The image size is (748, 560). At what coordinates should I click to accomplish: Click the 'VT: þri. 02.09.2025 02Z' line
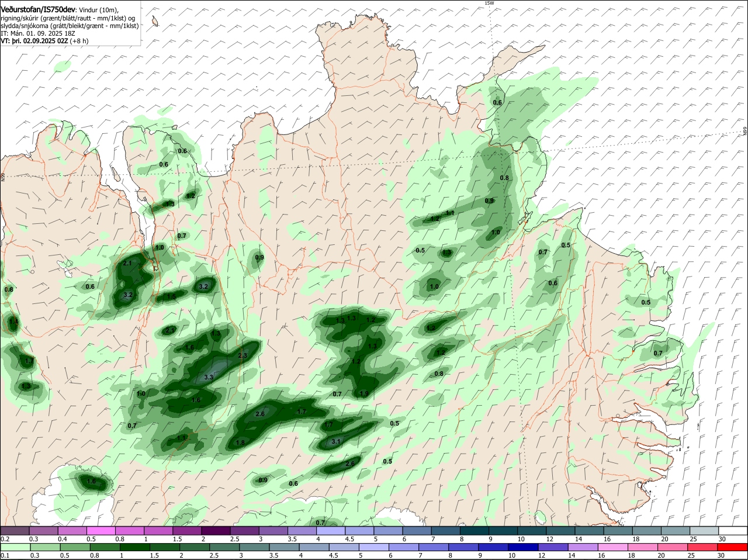point(36,41)
